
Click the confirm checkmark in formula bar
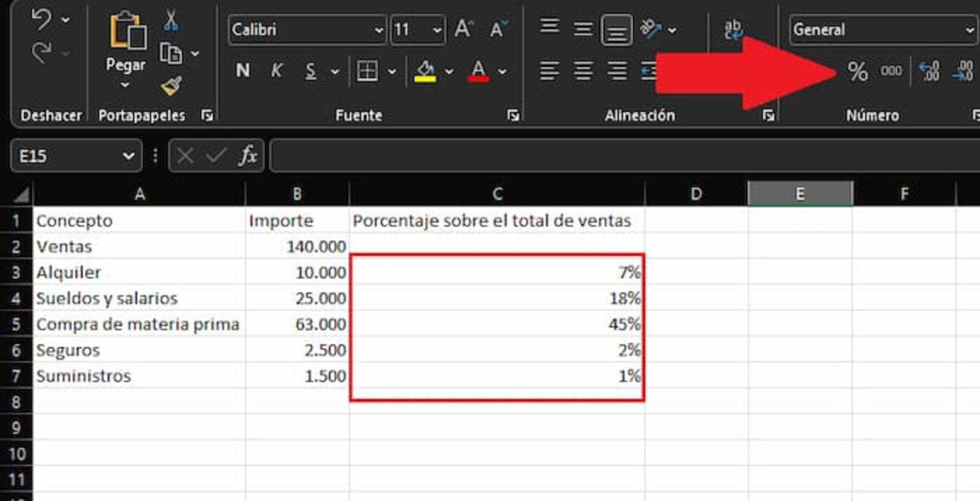tap(215, 156)
